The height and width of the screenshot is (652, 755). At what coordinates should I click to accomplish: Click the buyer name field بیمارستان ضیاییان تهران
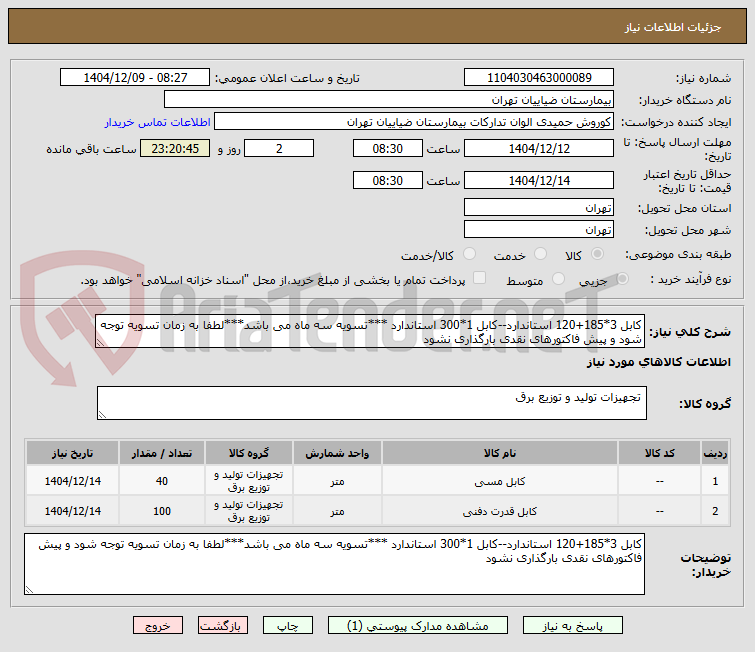click(389, 99)
